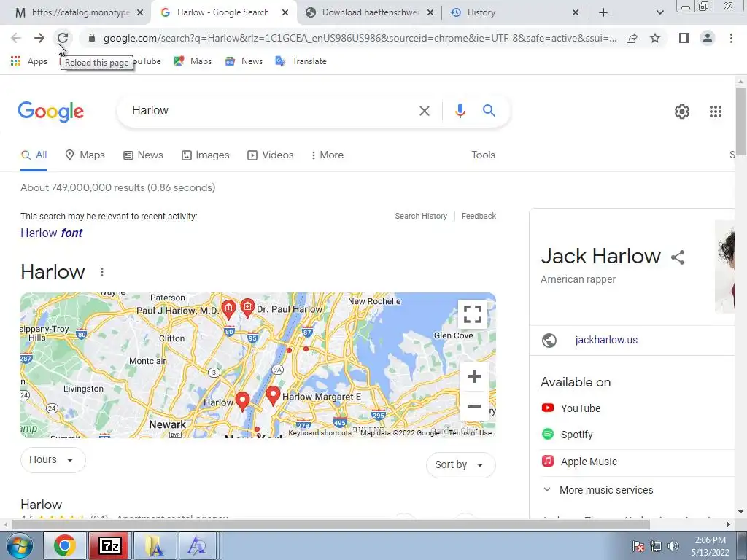
Task: Open the Windows Start button
Action: 19,545
